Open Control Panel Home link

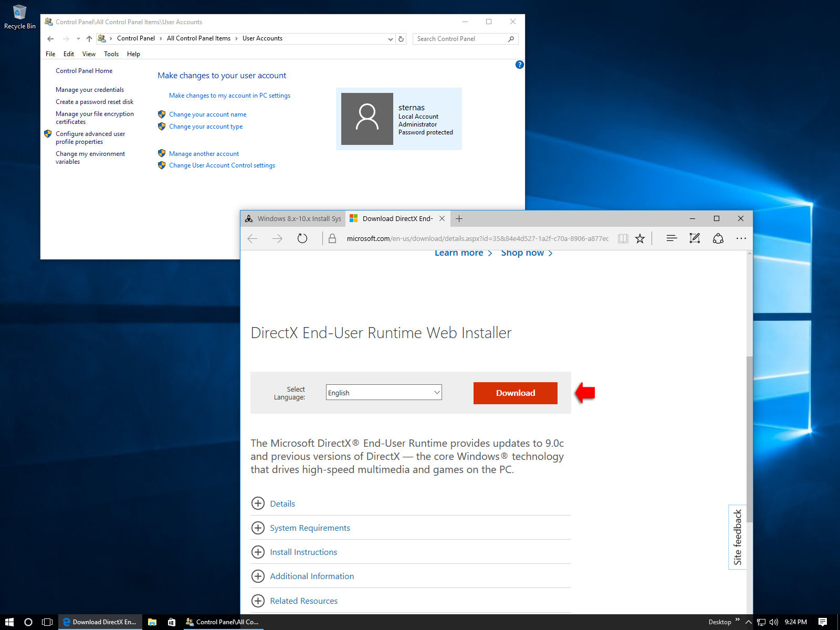pyautogui.click(x=84, y=71)
